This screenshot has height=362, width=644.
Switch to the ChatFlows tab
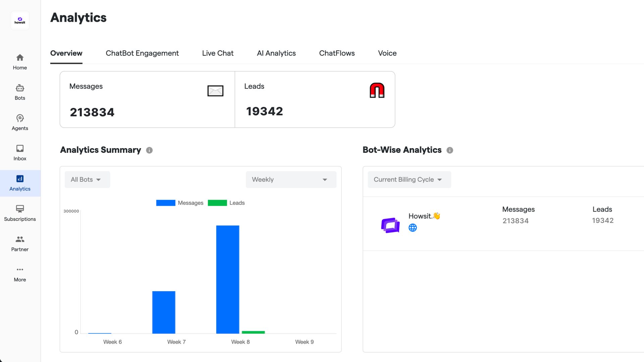pos(337,53)
